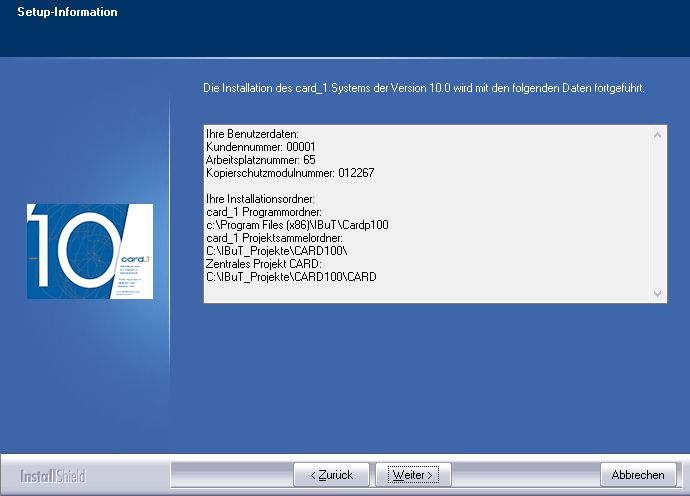
Task: Click the 'card_1 Programmordner:' label
Action: (x=264, y=212)
